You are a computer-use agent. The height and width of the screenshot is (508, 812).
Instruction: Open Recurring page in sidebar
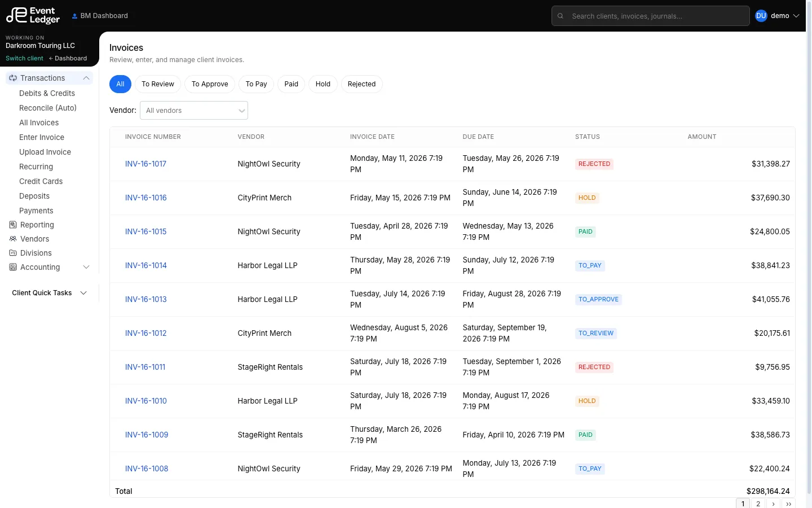click(x=36, y=167)
